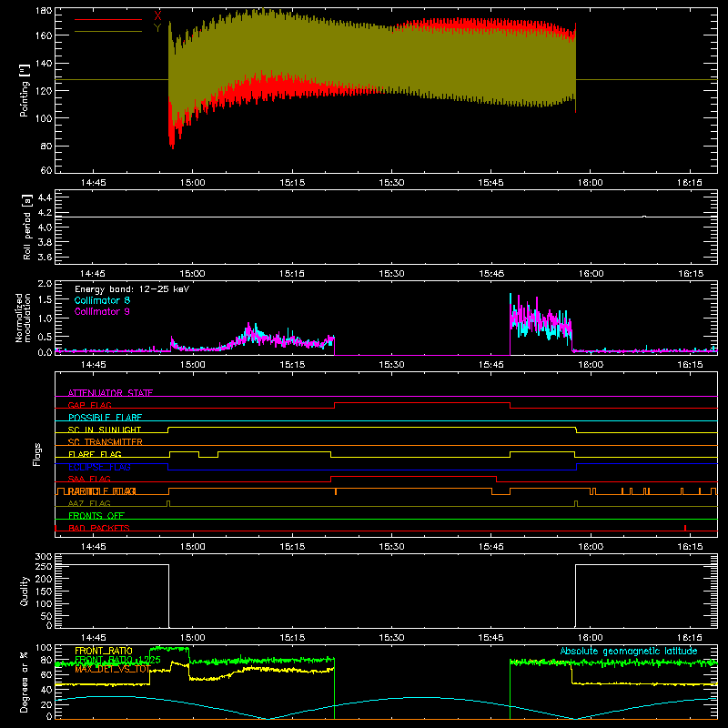Click the olive Y legend line
728x728 pixels.
[108, 32]
